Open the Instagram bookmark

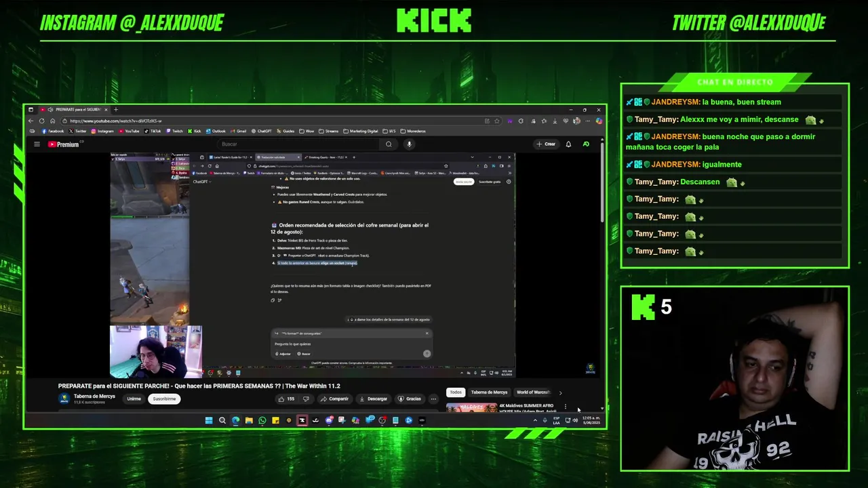(x=102, y=131)
